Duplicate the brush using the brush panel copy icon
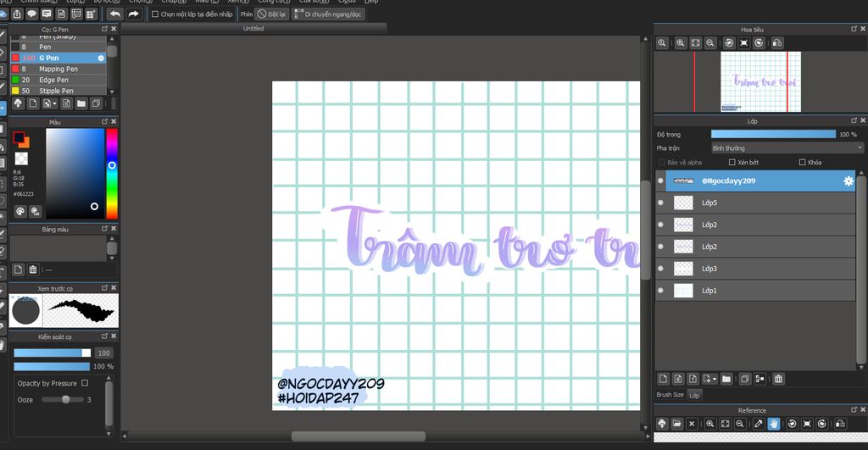This screenshot has width=868, height=450. (x=97, y=103)
